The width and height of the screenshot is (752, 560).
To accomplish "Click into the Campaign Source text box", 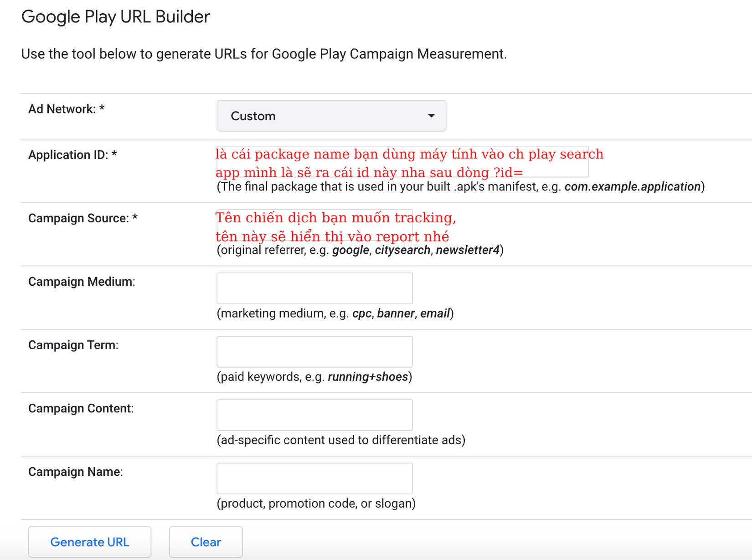I will point(314,225).
